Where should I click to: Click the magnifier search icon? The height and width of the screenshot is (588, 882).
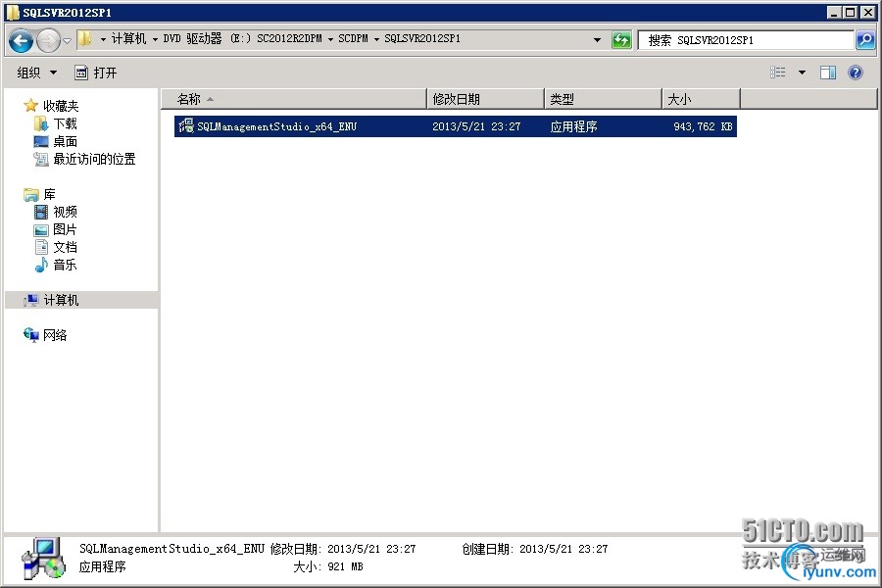865,40
